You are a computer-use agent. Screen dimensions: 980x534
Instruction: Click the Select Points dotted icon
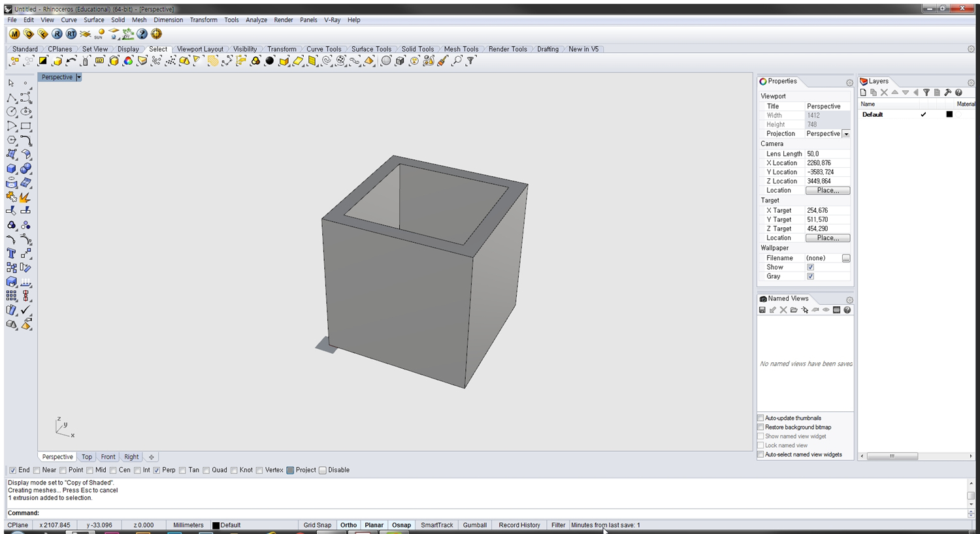[171, 61]
